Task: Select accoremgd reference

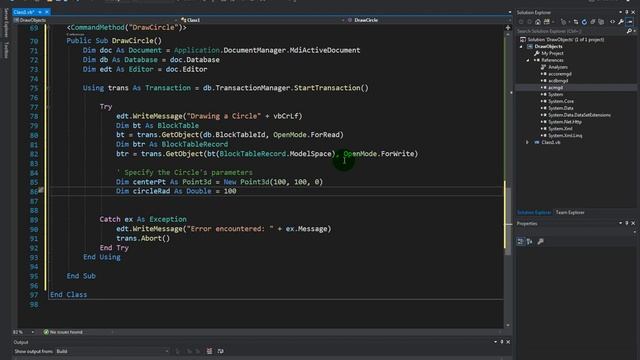Action: pyautogui.click(x=560, y=74)
